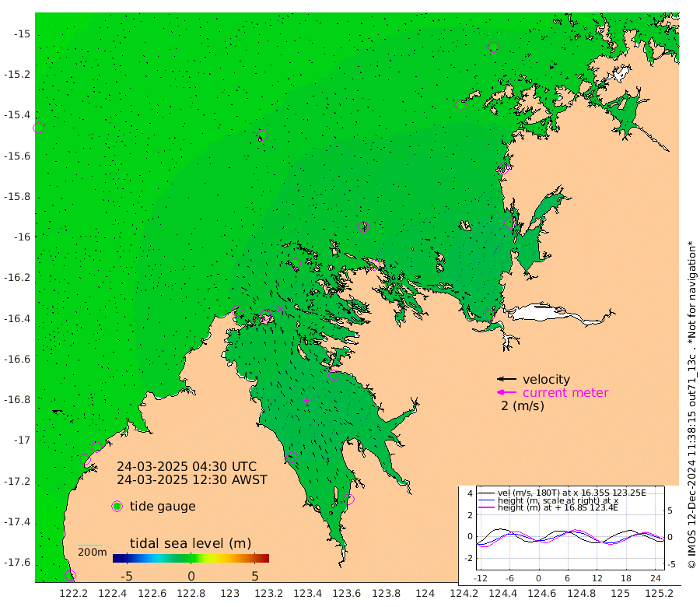Click the 5 label under the color bar
The height and width of the screenshot is (607, 700).
point(255,576)
